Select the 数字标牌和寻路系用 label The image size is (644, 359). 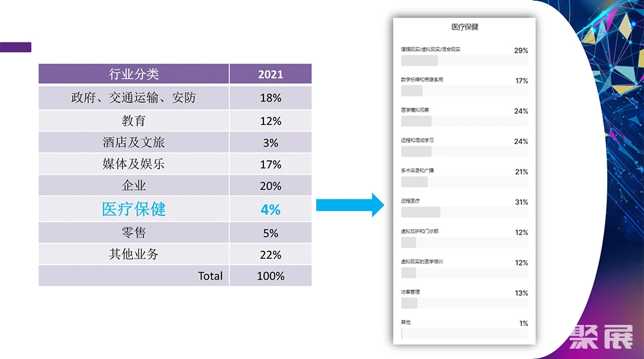pyautogui.click(x=422, y=80)
